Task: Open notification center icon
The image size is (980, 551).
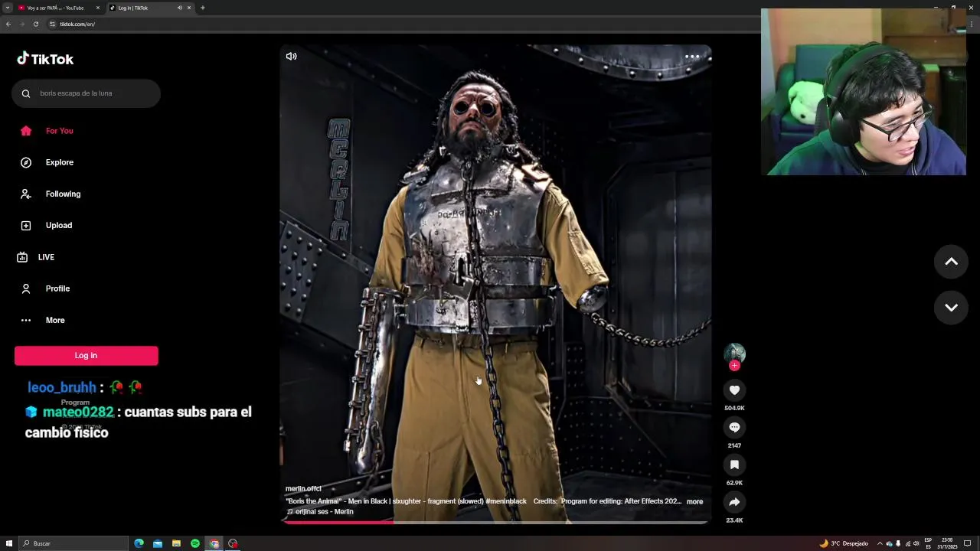Action: tap(968, 543)
